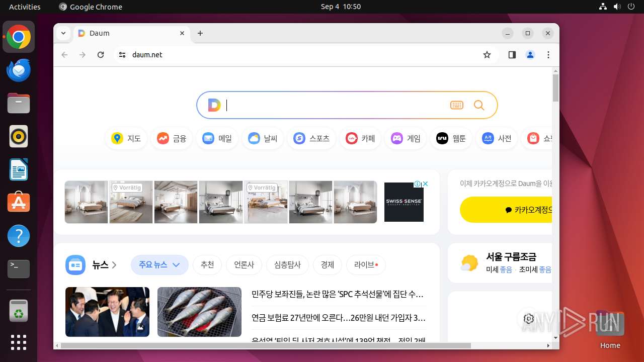Open the system clock Sep 4 10:50
This screenshot has width=644, height=362.
pyautogui.click(x=341, y=7)
